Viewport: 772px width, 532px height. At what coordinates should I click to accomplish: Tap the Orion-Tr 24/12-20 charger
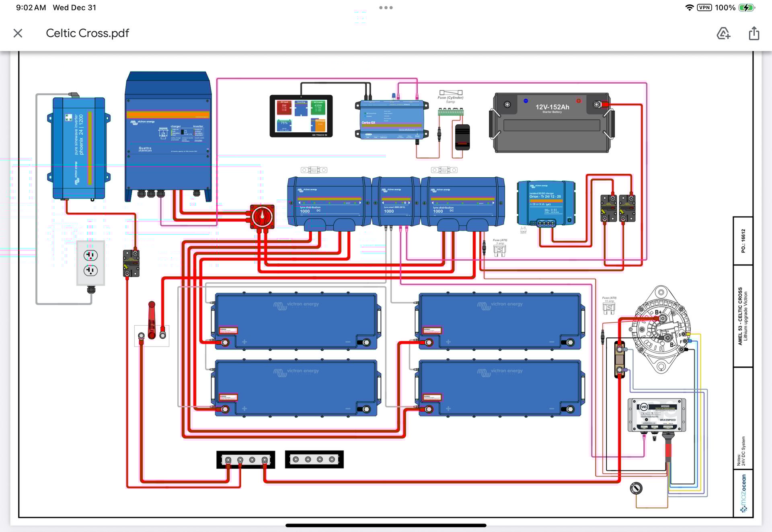coord(546,203)
